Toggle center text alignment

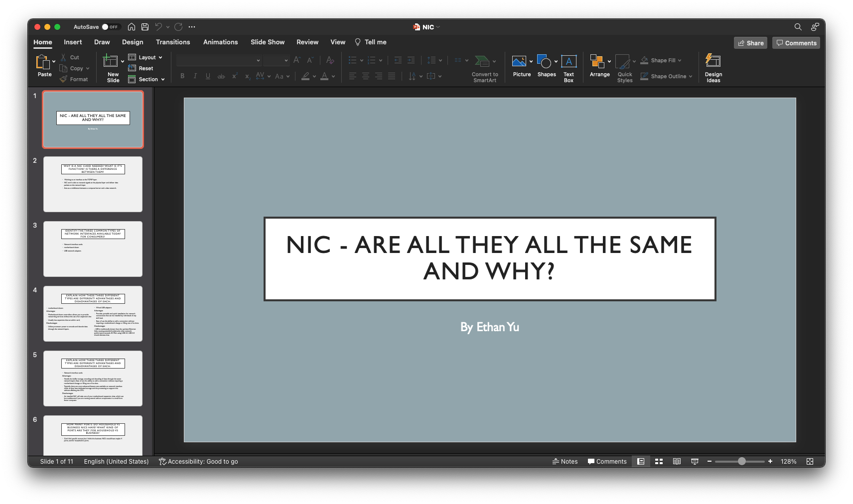coord(366,76)
